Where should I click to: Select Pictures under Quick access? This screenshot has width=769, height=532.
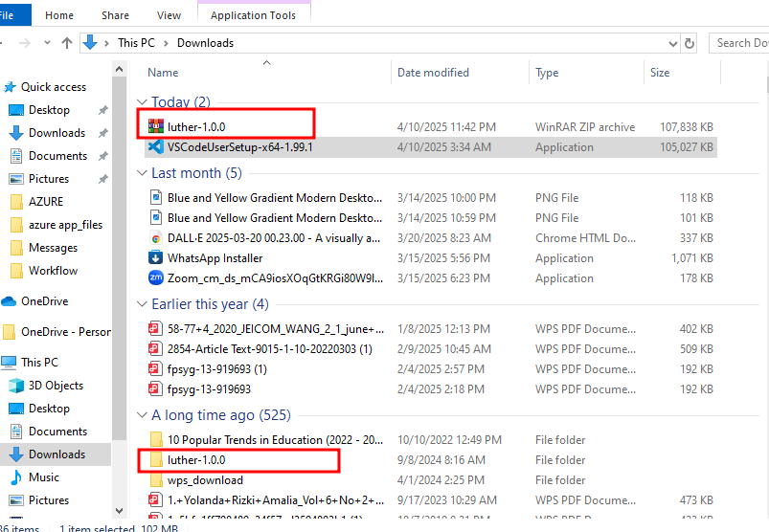point(49,179)
